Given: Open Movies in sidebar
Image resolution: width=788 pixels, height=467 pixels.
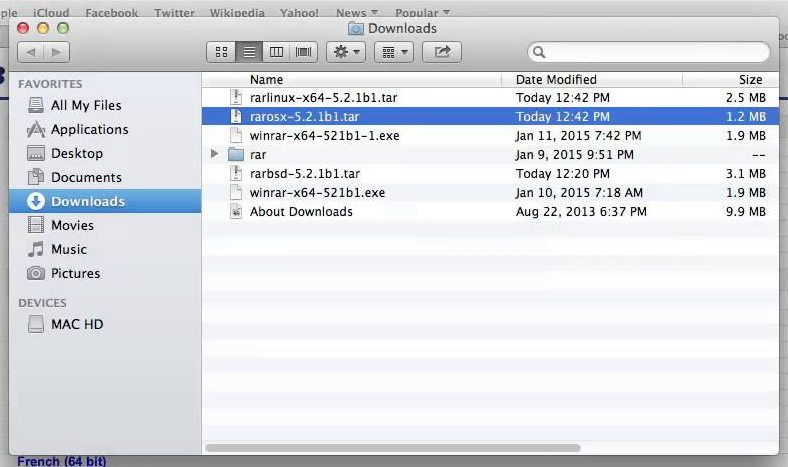Looking at the screenshot, I should (105, 225).
